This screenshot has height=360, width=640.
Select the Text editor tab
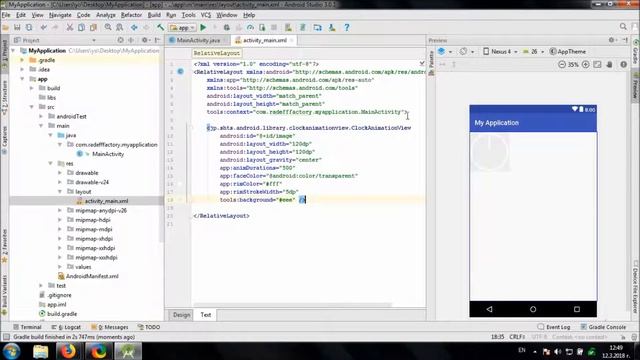(206, 315)
